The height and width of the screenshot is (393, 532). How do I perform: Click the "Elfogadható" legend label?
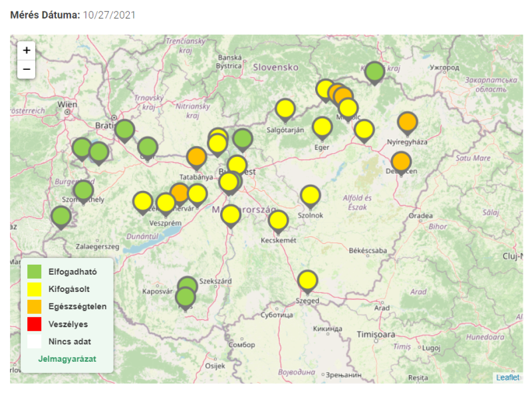pos(72,271)
